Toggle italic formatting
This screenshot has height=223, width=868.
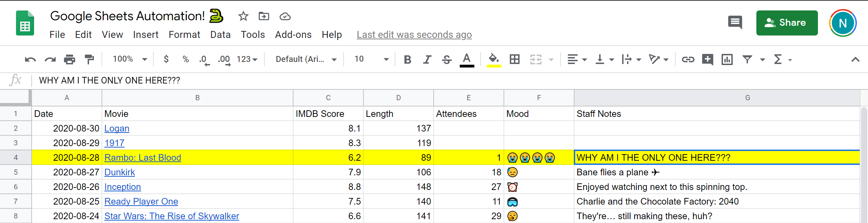pyautogui.click(x=427, y=59)
